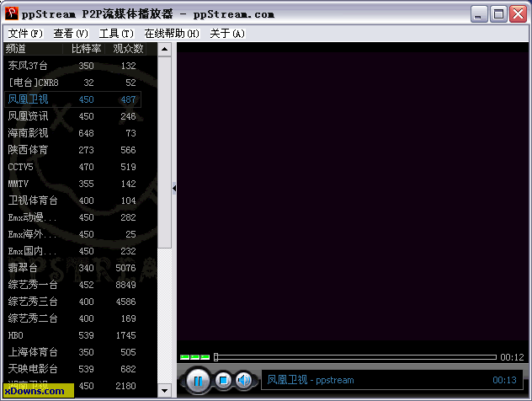This screenshot has width=532, height=401.
Task: Click the 8849 viewer count value
Action: pyautogui.click(x=125, y=285)
